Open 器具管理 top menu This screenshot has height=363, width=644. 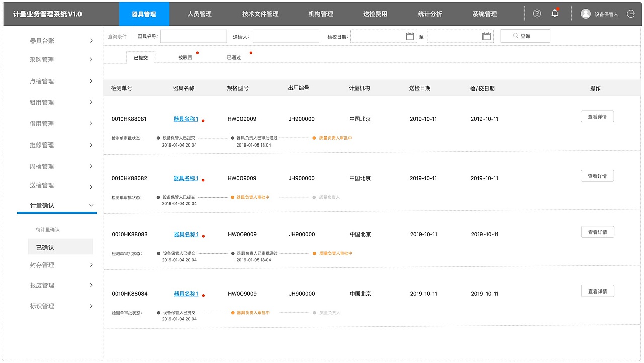click(144, 14)
